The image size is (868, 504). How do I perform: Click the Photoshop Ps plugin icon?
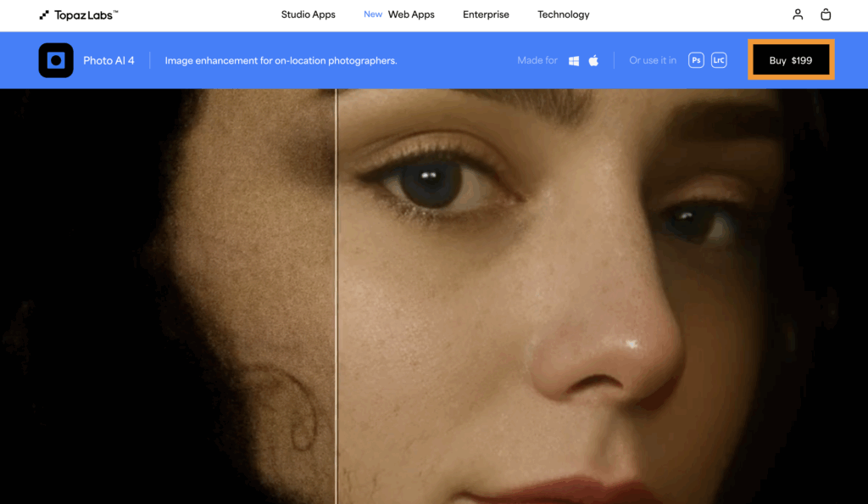pyautogui.click(x=696, y=60)
